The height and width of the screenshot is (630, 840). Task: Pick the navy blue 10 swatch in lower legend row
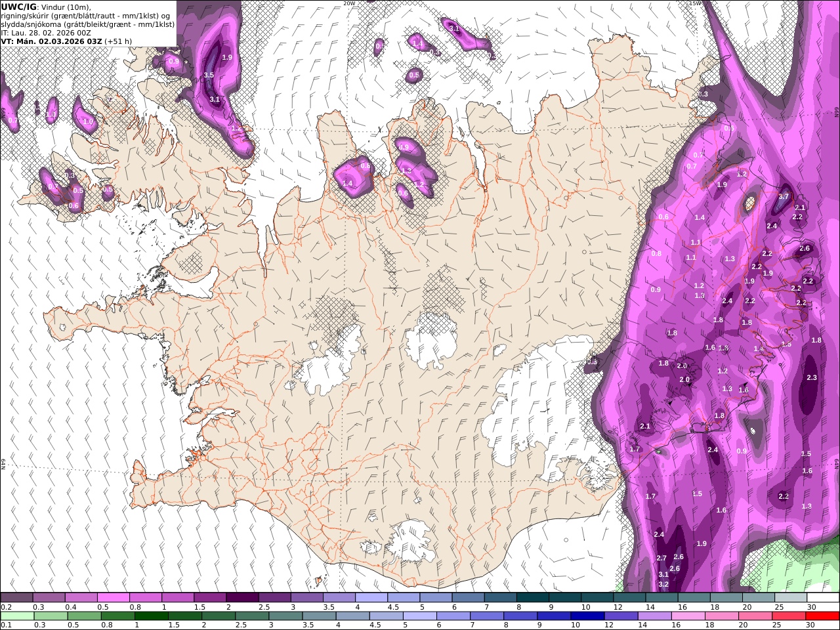coord(587,616)
